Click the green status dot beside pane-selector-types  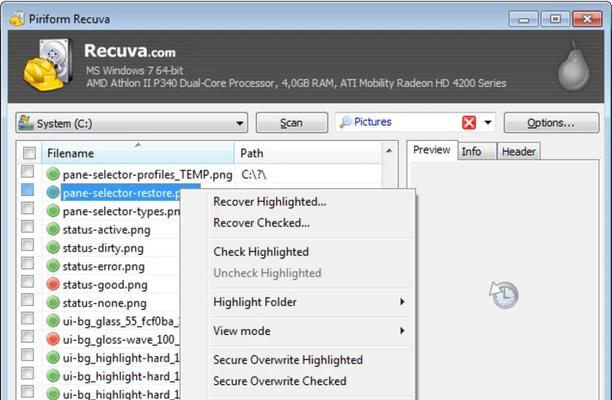pos(53,211)
